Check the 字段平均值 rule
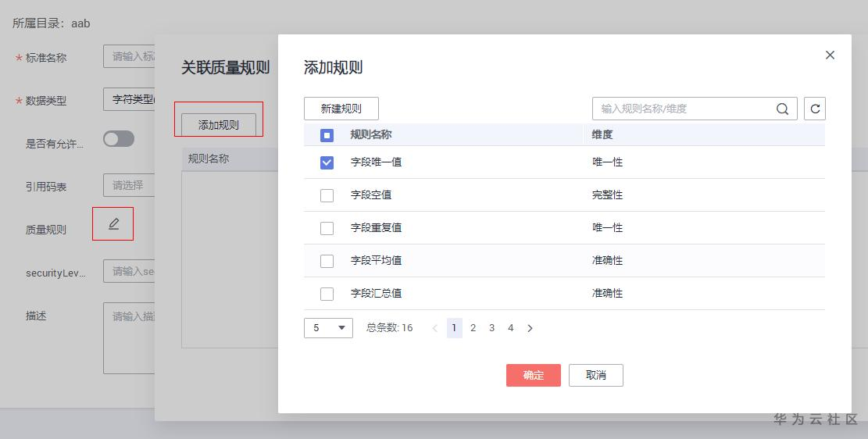The image size is (868, 439). tap(327, 261)
